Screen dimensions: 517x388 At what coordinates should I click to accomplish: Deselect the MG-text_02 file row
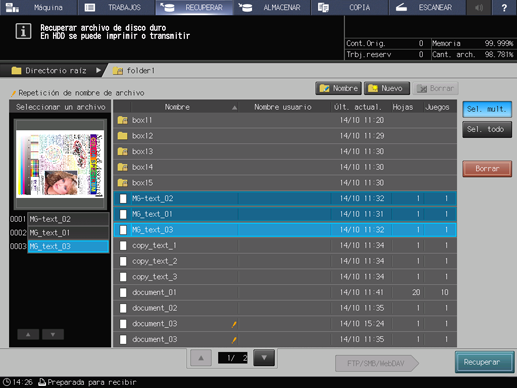[285, 198]
